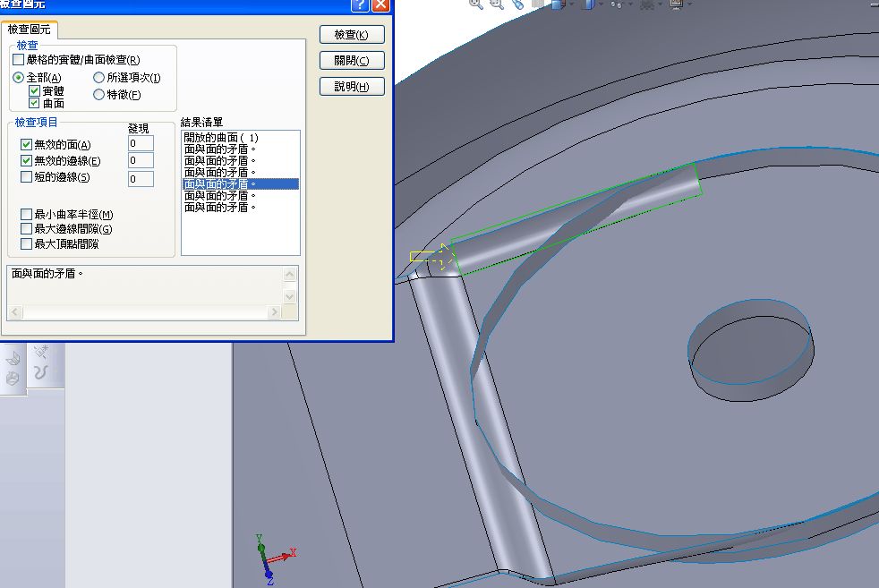The image size is (879, 588).
Task: Click the Zoom to Fit magnifier icon
Action: coord(476,4)
